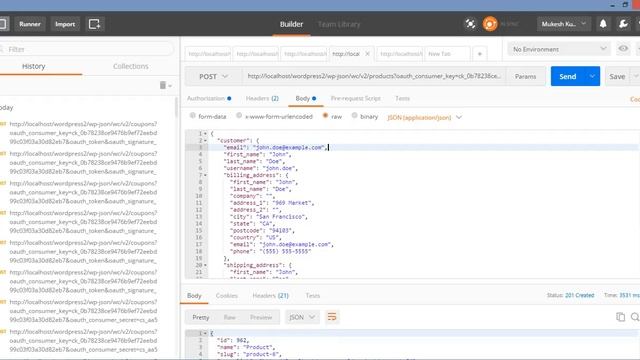Open the Runner
Image resolution: width=640 pixels, height=360 pixels.
click(30, 24)
